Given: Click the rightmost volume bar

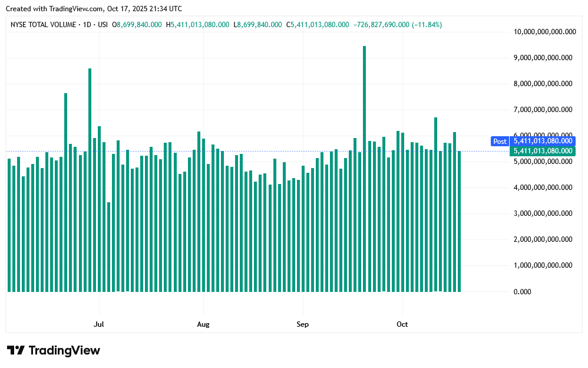Looking at the screenshot, I should click(x=460, y=221).
